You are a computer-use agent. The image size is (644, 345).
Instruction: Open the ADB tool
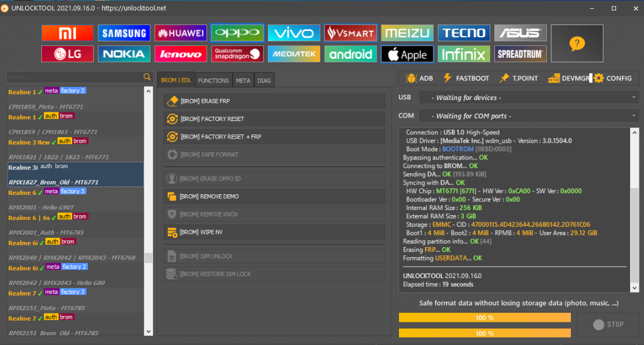[419, 78]
